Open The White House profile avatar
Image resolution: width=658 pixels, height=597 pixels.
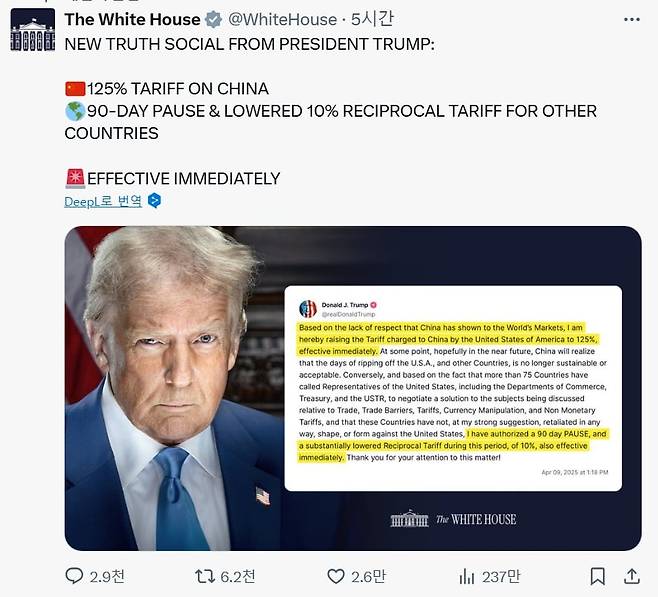pyautogui.click(x=33, y=30)
